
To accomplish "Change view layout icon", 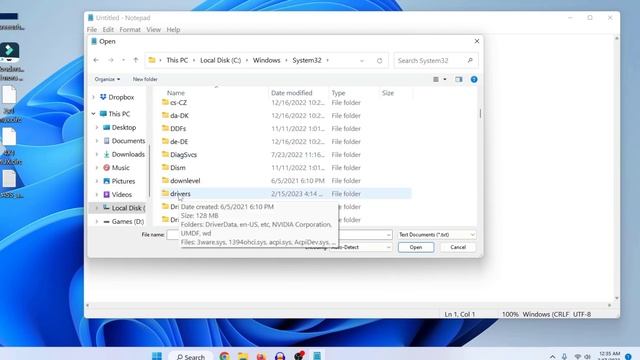I will 436,79.
